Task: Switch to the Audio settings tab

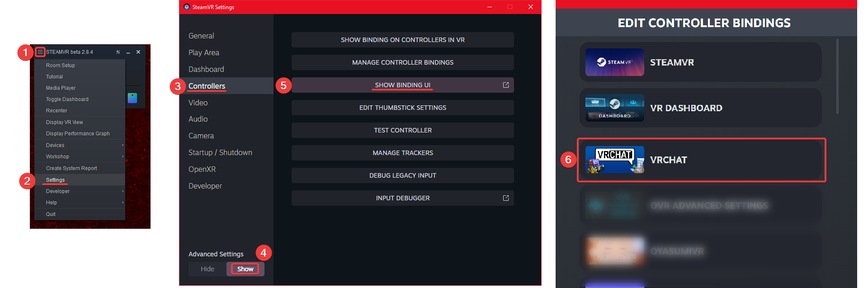Action: pos(226,119)
